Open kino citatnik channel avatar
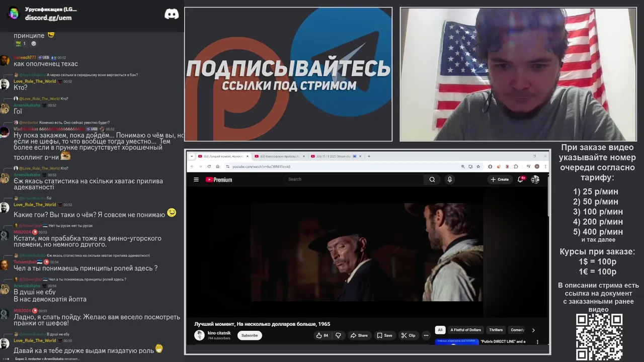 pyautogui.click(x=200, y=335)
